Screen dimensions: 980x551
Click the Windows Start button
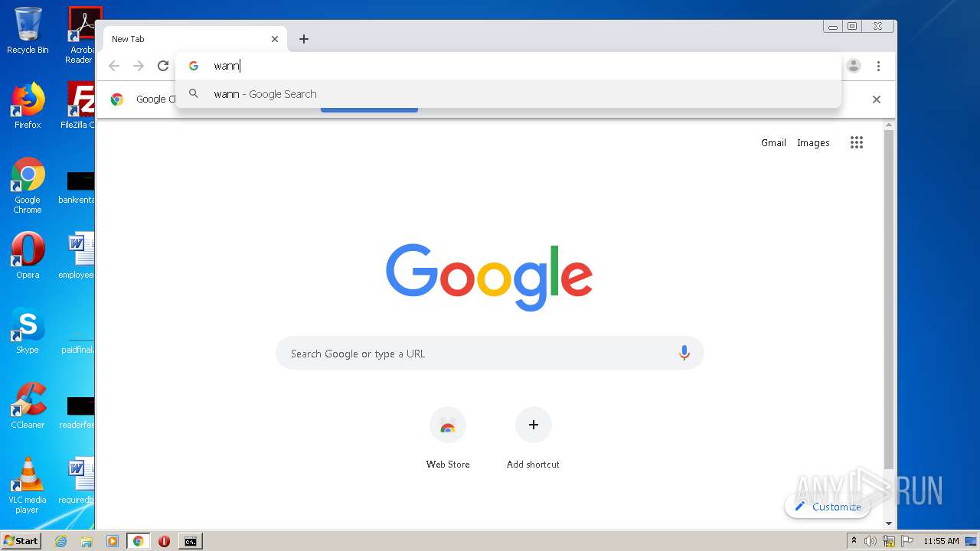tap(21, 541)
